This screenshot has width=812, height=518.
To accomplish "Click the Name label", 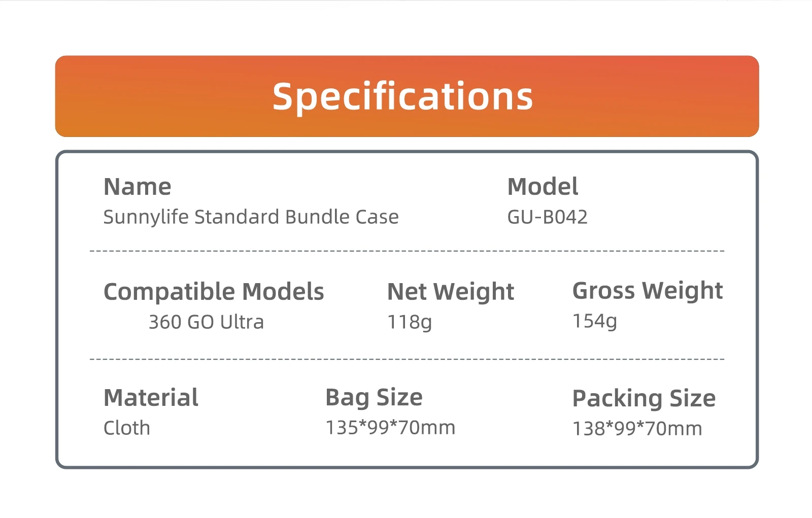I will [x=137, y=187].
